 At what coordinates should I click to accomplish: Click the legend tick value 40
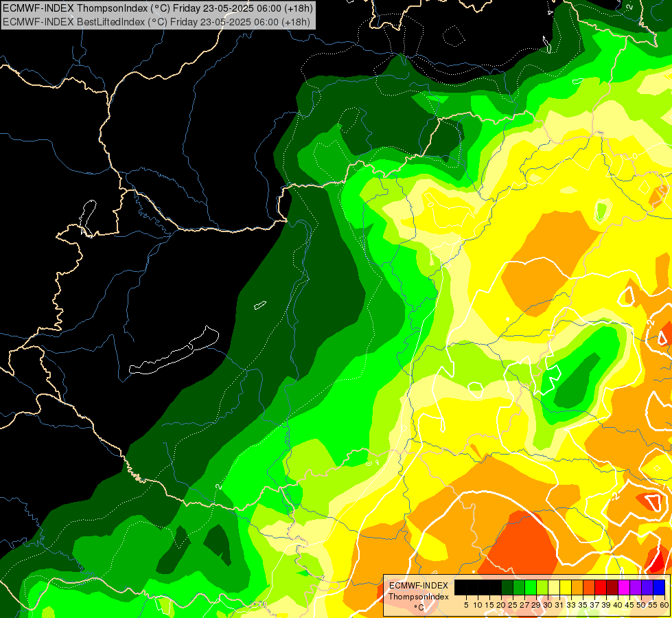[618, 605]
